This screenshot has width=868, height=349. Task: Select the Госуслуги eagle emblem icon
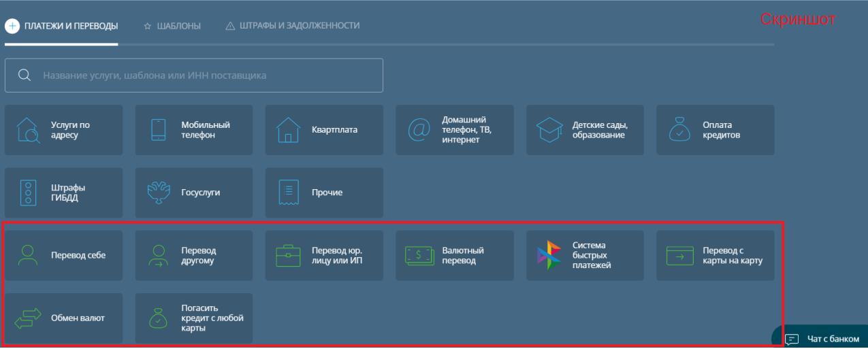(x=158, y=193)
